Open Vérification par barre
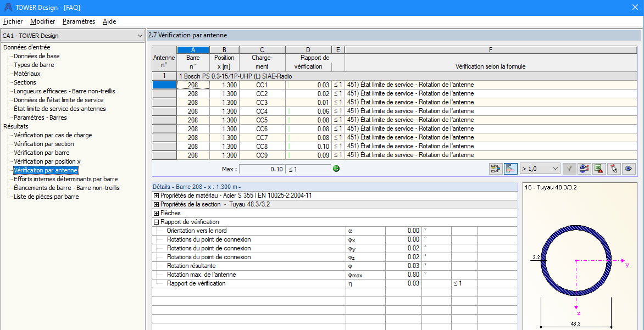The width and height of the screenshot is (644, 330). pos(41,153)
